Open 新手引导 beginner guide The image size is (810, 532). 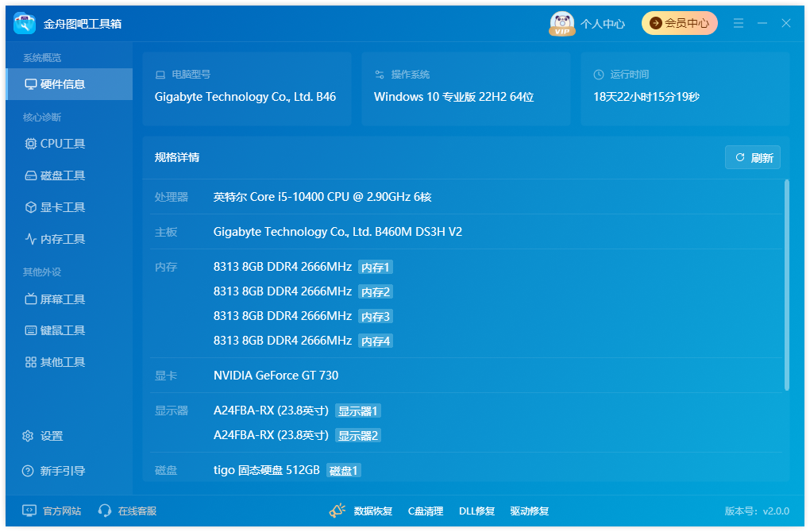[53, 471]
